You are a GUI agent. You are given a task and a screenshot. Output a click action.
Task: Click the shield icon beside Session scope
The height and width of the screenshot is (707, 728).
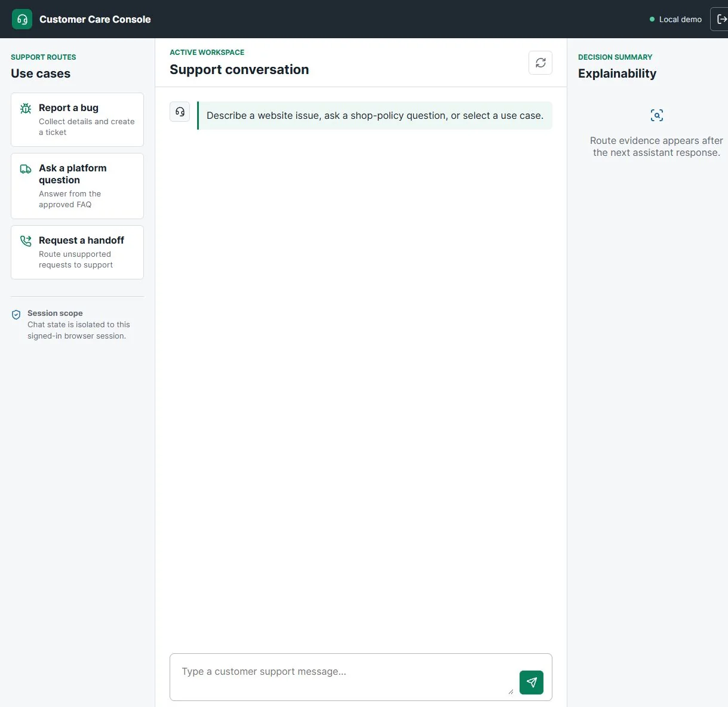coord(17,315)
